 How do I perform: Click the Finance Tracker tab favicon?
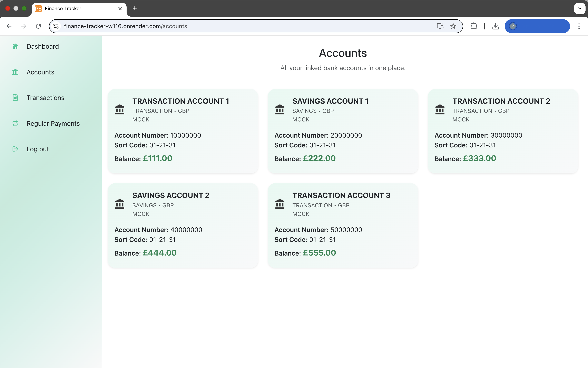pos(38,9)
